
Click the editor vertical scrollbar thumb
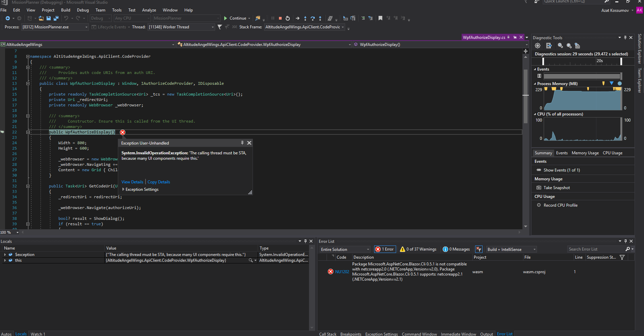(525, 96)
